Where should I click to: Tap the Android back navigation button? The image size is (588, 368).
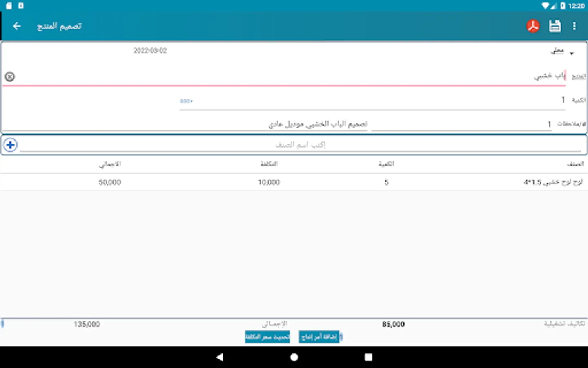click(x=220, y=357)
